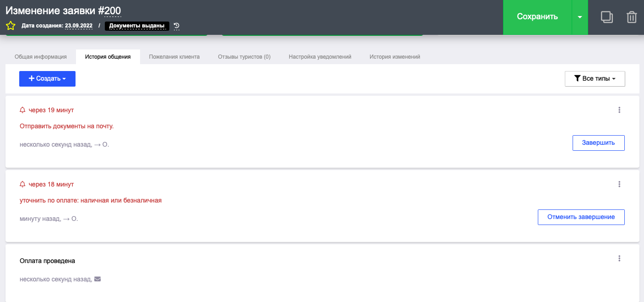
Task: Click 'через 19 минут' reminder time
Action: pyautogui.click(x=51, y=110)
